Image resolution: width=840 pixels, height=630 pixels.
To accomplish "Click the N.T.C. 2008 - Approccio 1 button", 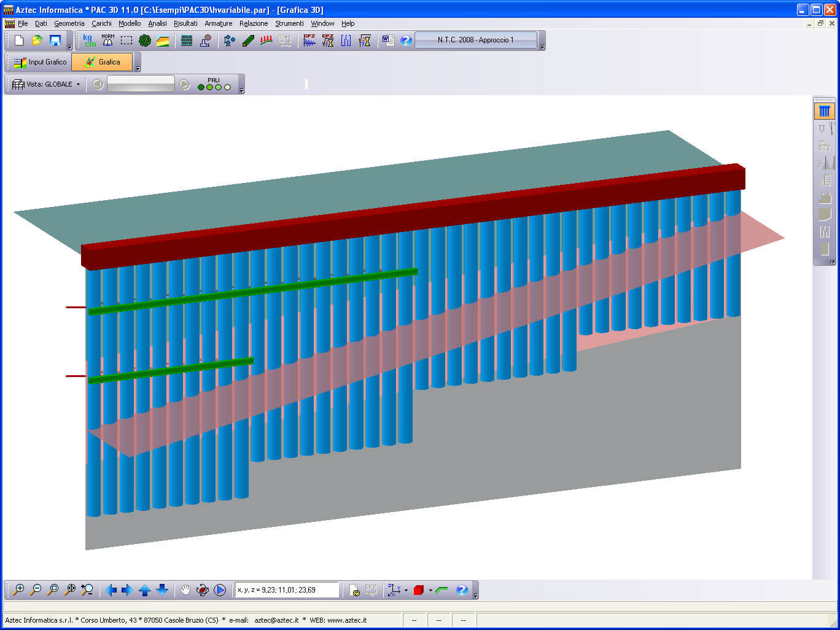I will tap(476, 40).
